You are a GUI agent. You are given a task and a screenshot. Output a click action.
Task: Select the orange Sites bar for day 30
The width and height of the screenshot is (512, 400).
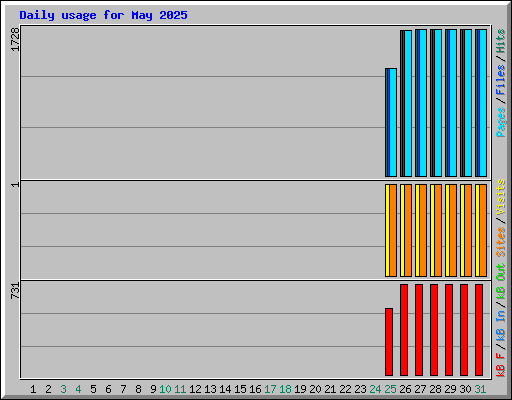(468, 230)
